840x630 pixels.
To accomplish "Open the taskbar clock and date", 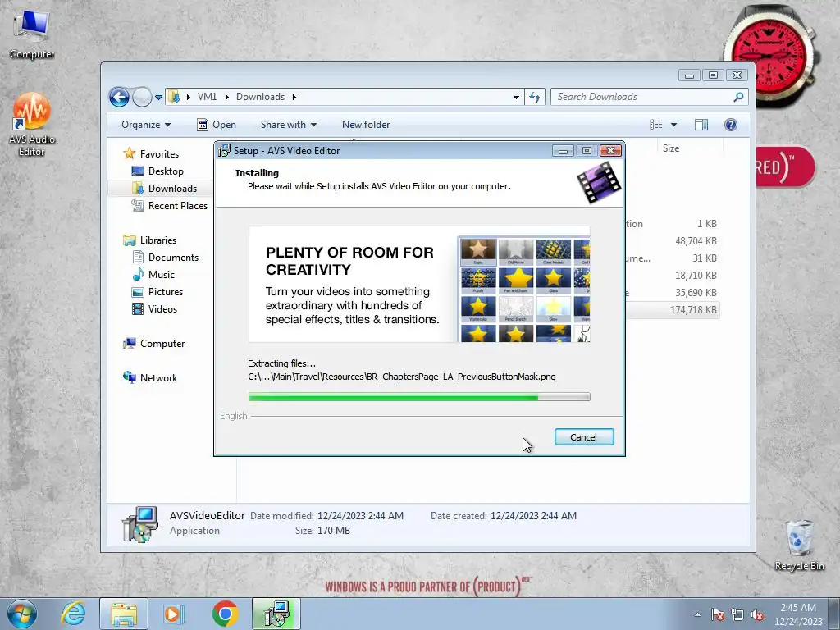I will coord(797,614).
